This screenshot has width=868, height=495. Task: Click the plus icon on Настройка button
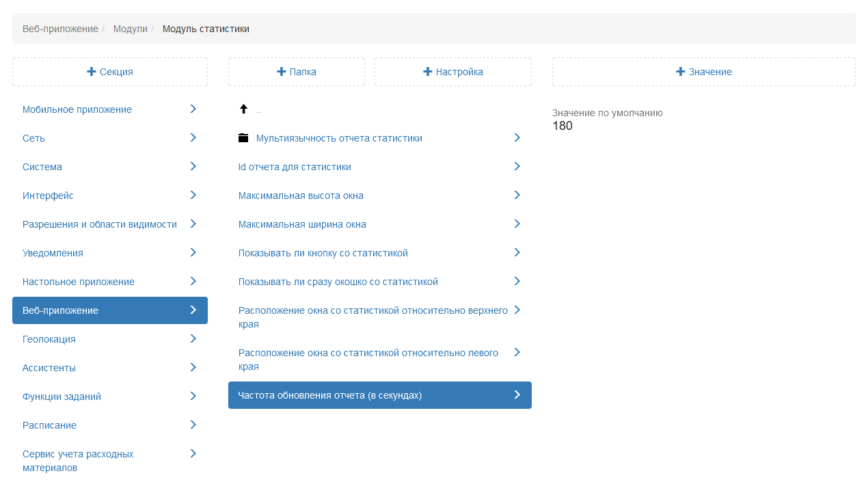click(428, 72)
